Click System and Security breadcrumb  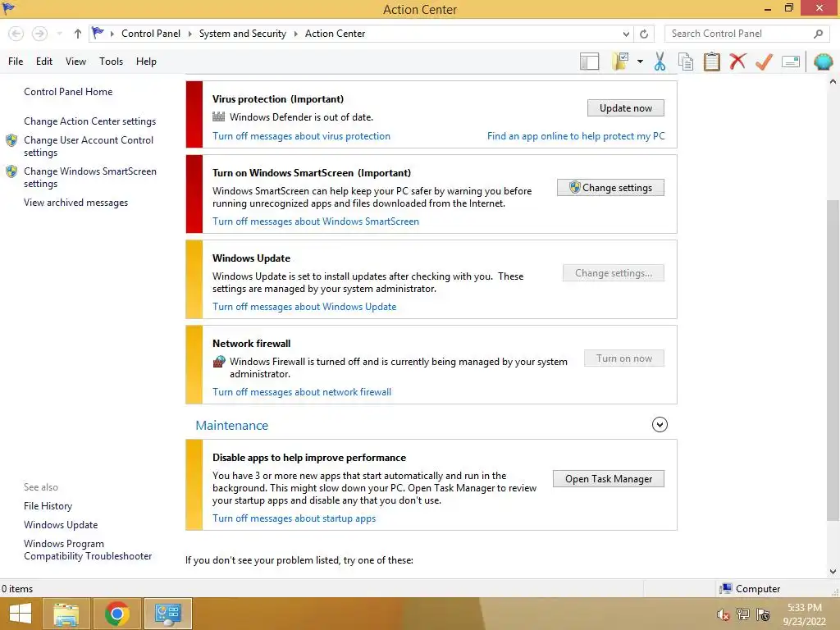243,34
